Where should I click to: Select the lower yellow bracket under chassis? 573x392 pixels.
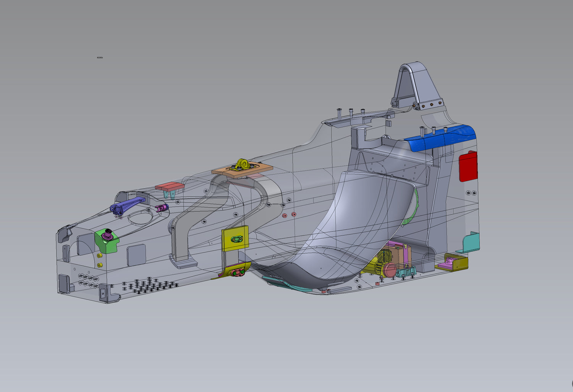coord(237,271)
